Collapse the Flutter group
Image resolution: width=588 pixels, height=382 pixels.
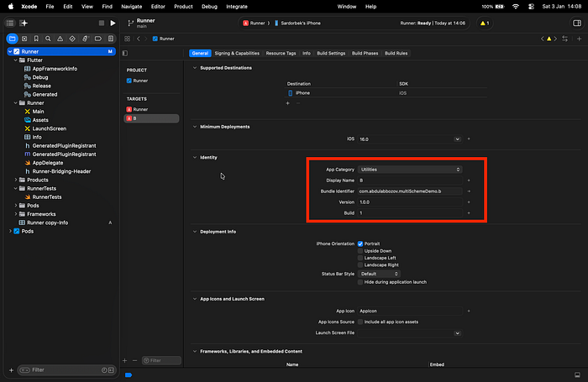[16, 60]
